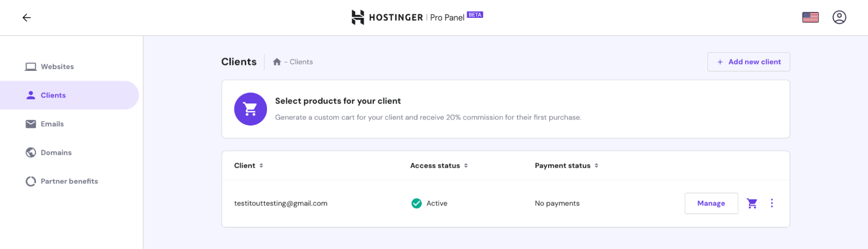Click the back arrow icon

[26, 17]
